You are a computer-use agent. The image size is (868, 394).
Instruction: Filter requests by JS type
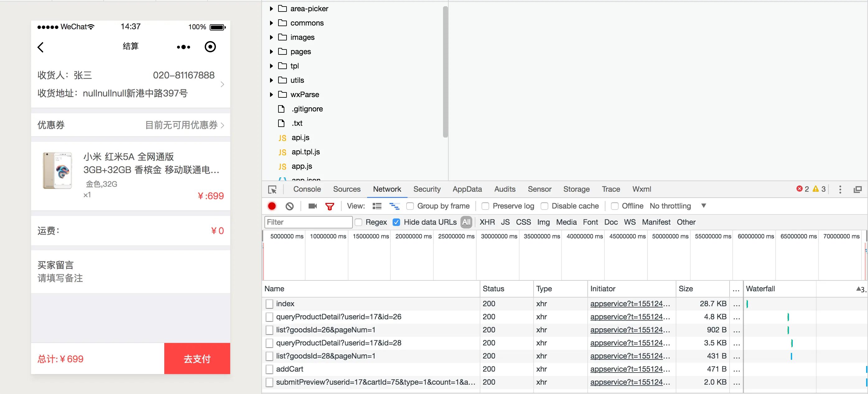pos(505,222)
